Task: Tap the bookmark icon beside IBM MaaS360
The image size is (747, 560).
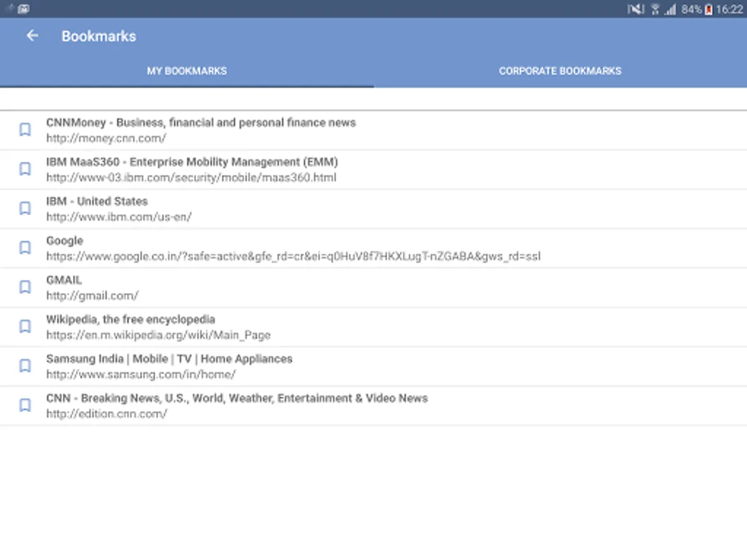Action: point(25,169)
